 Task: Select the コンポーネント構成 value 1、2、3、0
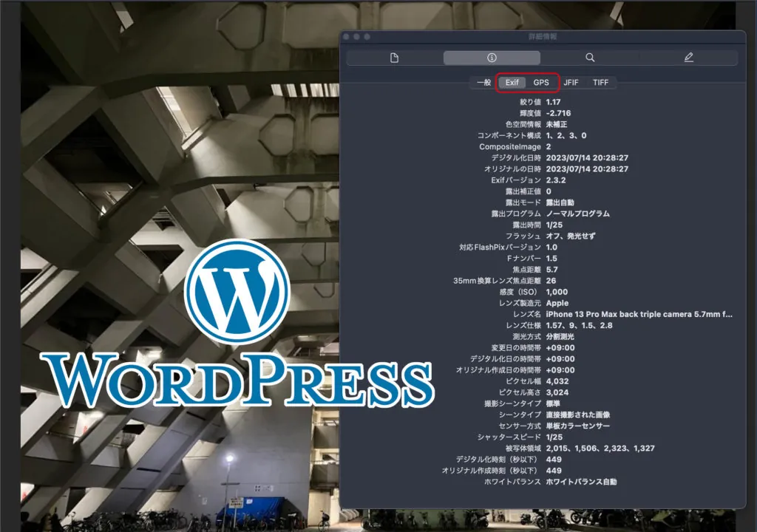click(566, 136)
